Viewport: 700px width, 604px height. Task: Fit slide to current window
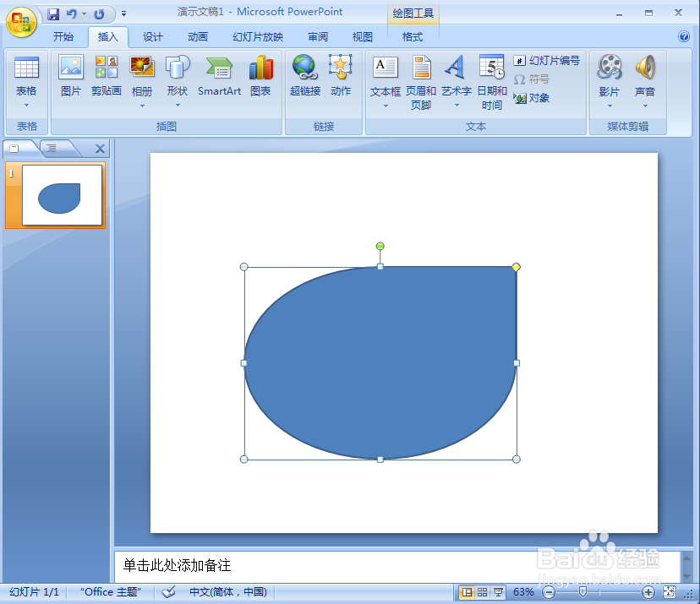(669, 592)
